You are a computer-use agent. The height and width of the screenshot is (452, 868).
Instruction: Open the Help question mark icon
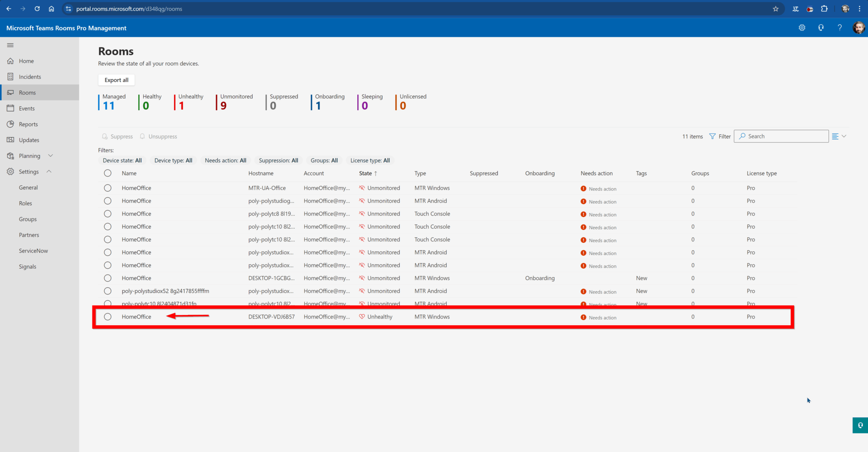tap(840, 28)
